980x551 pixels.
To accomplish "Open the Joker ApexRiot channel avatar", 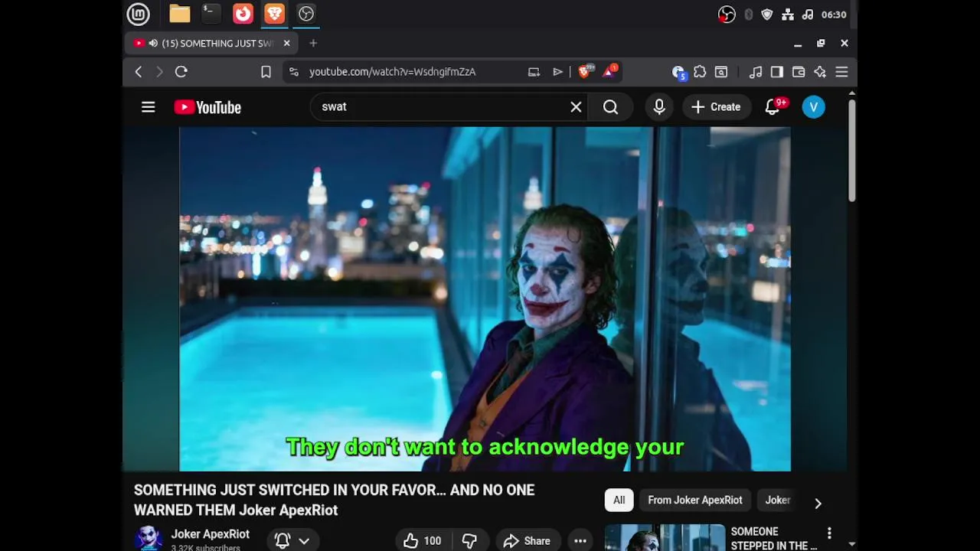I will click(x=149, y=539).
